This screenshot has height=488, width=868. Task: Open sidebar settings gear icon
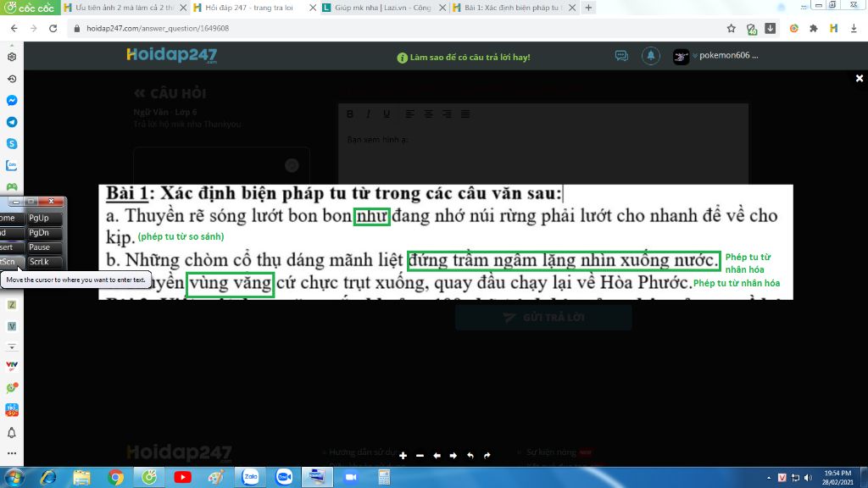pos(12,57)
